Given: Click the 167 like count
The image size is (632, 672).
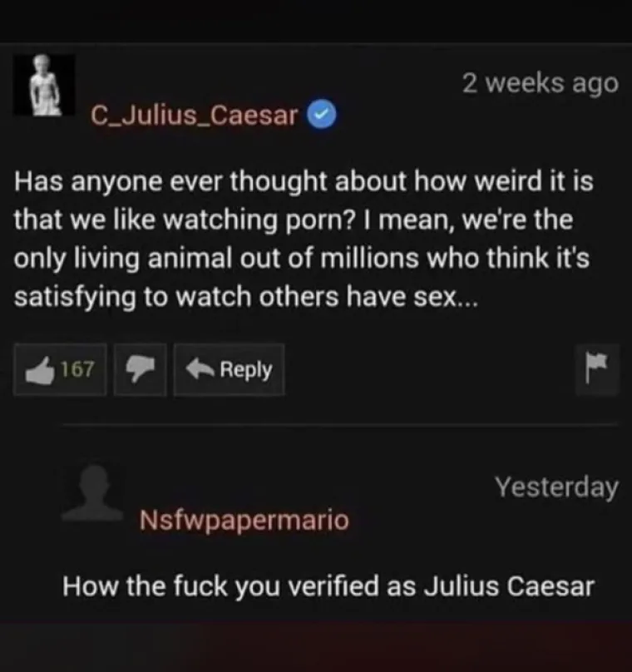Looking at the screenshot, I should pos(77,369).
